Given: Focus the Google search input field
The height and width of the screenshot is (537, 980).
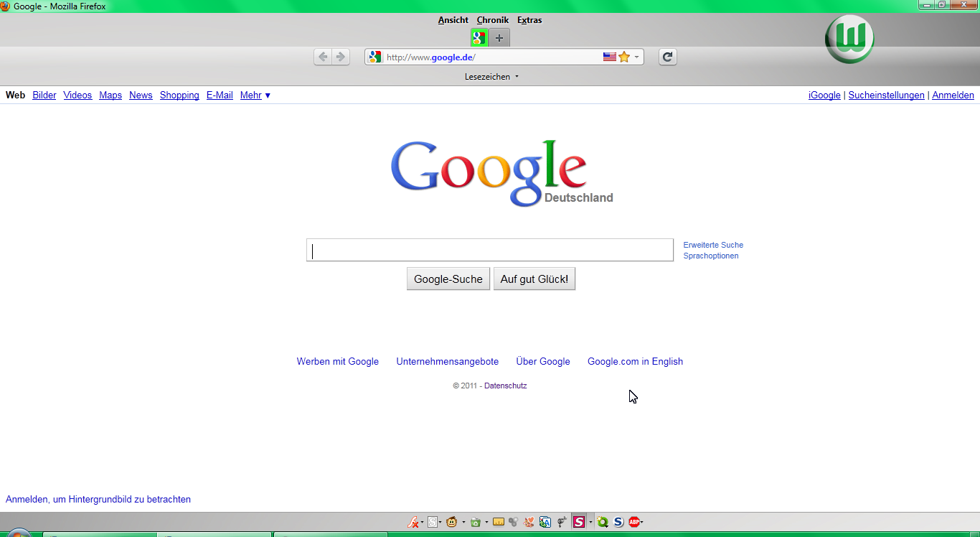Looking at the screenshot, I should pos(490,250).
